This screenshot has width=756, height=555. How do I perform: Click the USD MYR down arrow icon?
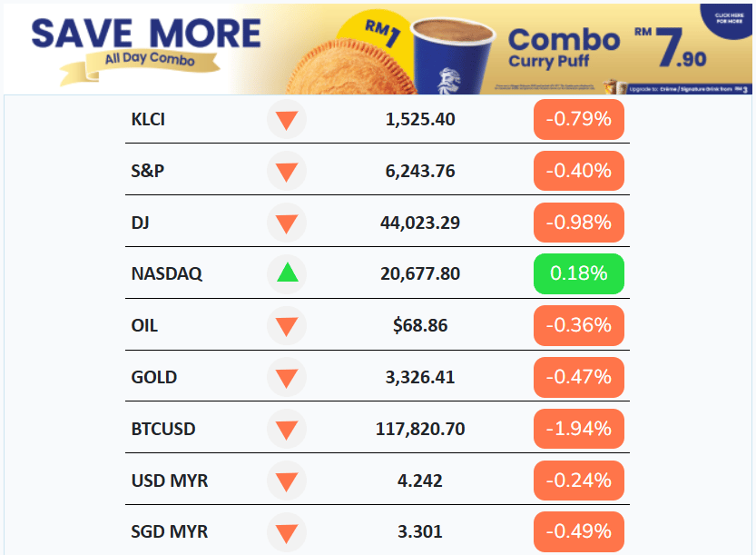click(287, 481)
